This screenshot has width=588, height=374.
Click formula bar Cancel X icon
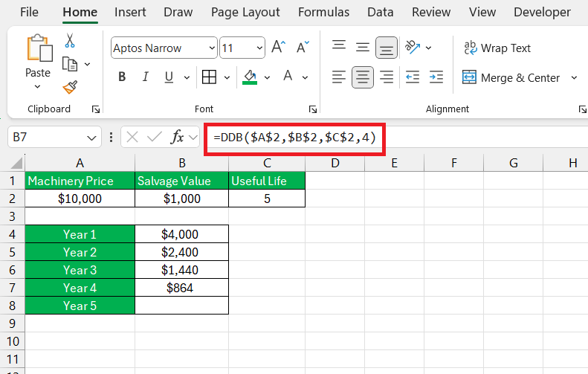point(132,138)
